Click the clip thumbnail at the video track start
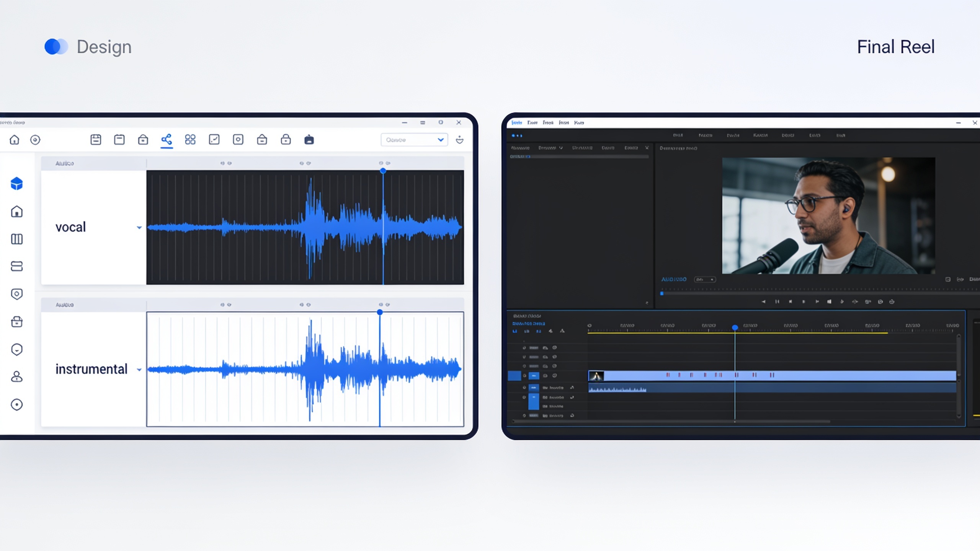The width and height of the screenshot is (980, 551). [x=596, y=376]
